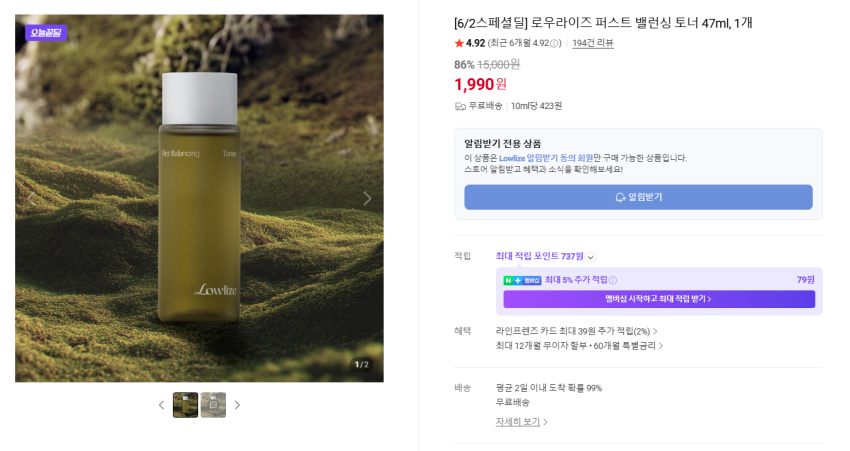850x451 pixels.
Task: Click the next image arrow on product photo
Action: point(367,198)
